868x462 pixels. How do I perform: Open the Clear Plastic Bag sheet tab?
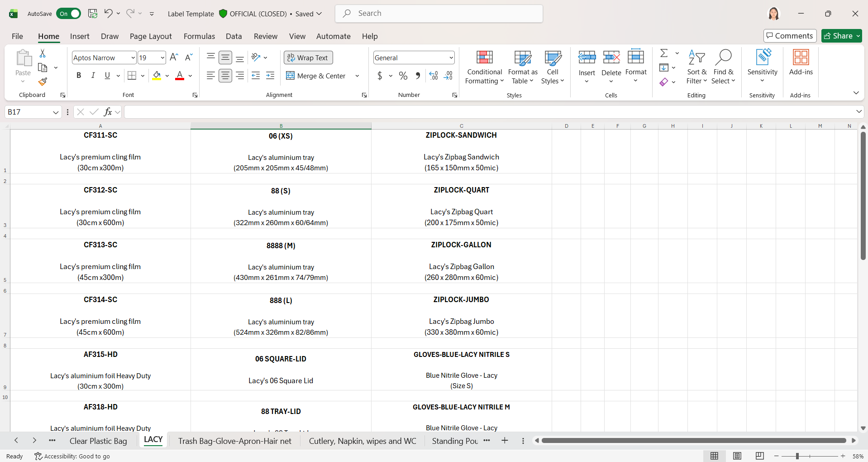[98, 441]
